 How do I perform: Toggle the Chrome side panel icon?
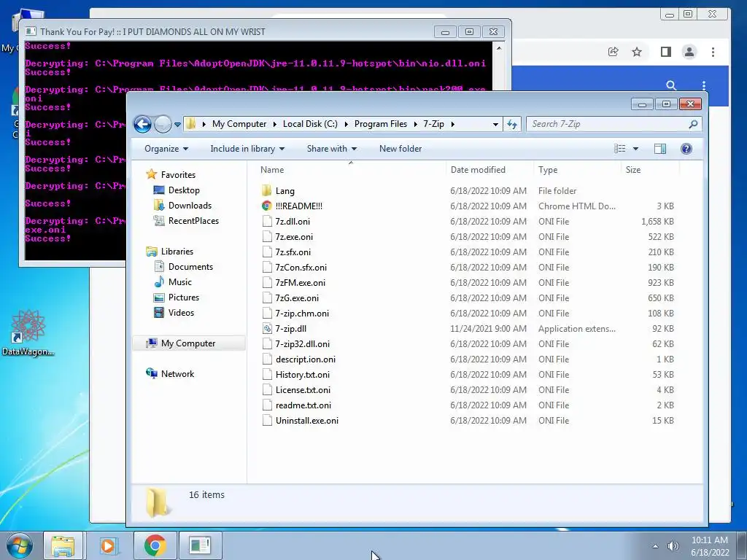point(666,52)
